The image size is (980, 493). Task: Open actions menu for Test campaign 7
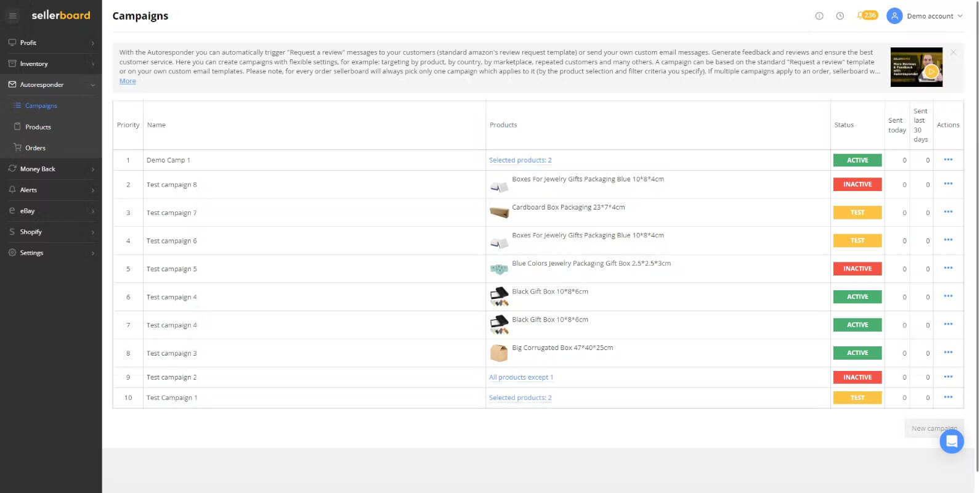[948, 212]
